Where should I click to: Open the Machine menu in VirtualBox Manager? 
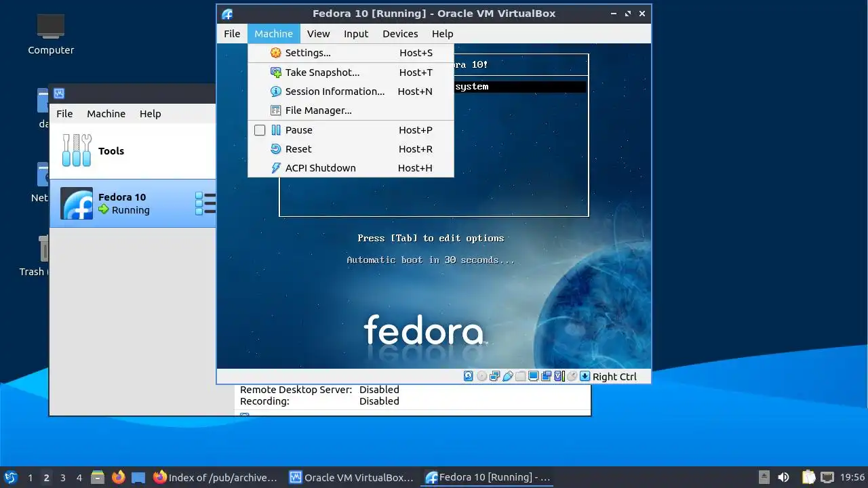pos(106,114)
